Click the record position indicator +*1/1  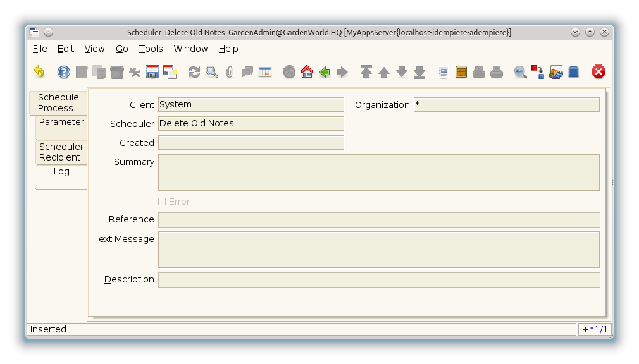(594, 329)
